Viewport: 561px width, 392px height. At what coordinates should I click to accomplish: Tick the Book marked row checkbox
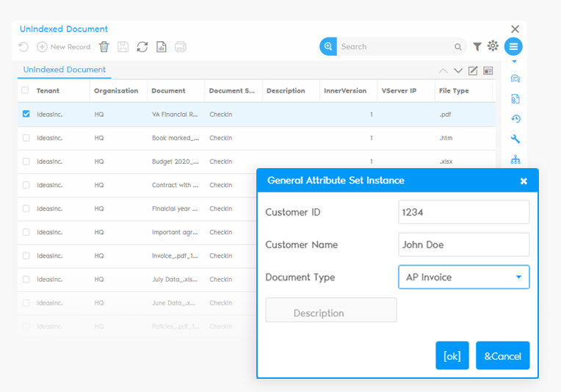[26, 138]
